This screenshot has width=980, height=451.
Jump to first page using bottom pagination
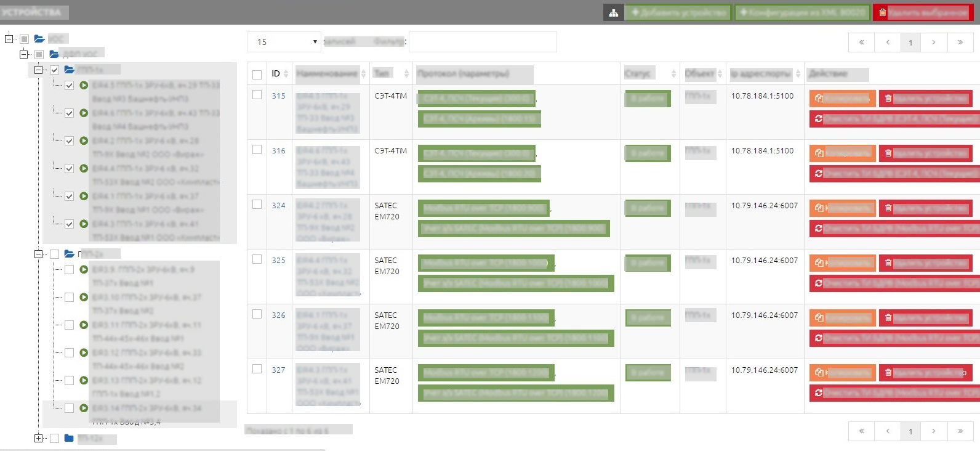(x=861, y=431)
